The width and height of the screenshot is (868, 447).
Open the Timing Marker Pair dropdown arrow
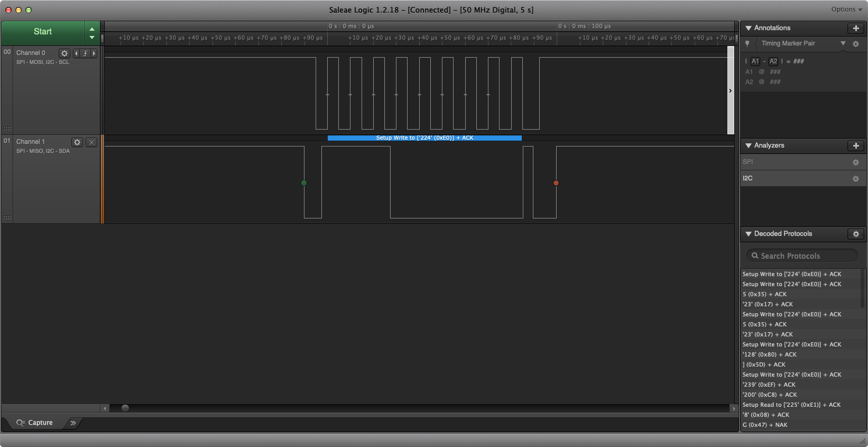(x=843, y=43)
